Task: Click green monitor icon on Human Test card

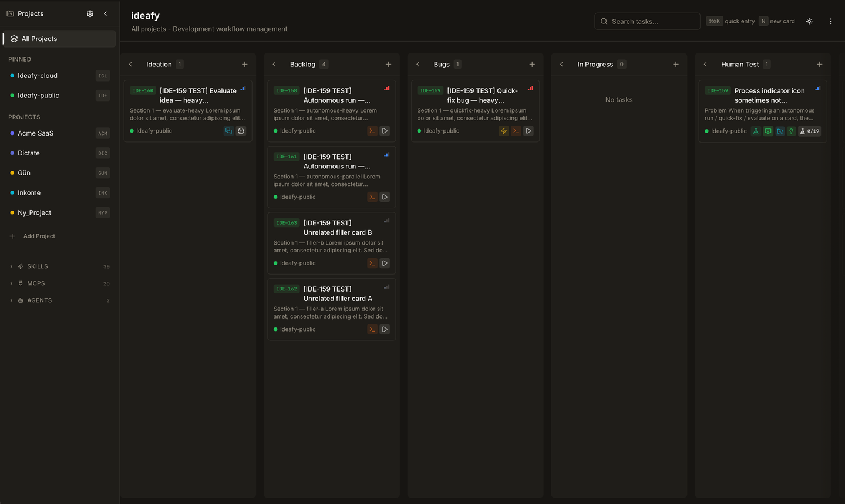Action: (768, 131)
